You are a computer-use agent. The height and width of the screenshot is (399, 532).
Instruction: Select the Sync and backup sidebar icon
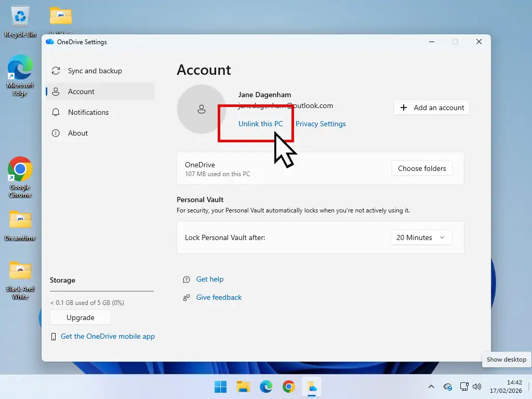point(56,71)
